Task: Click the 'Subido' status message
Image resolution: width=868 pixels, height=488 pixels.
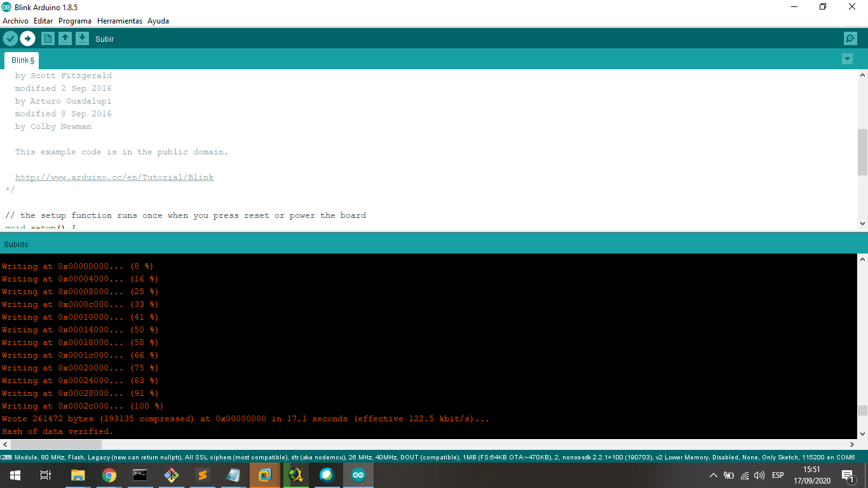Action: [16, 244]
